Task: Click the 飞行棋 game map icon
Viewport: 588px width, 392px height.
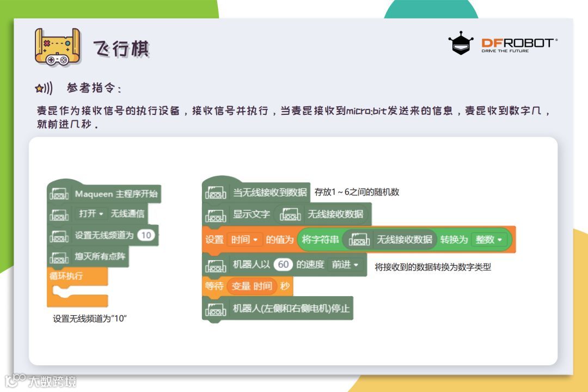Action: click(57, 47)
